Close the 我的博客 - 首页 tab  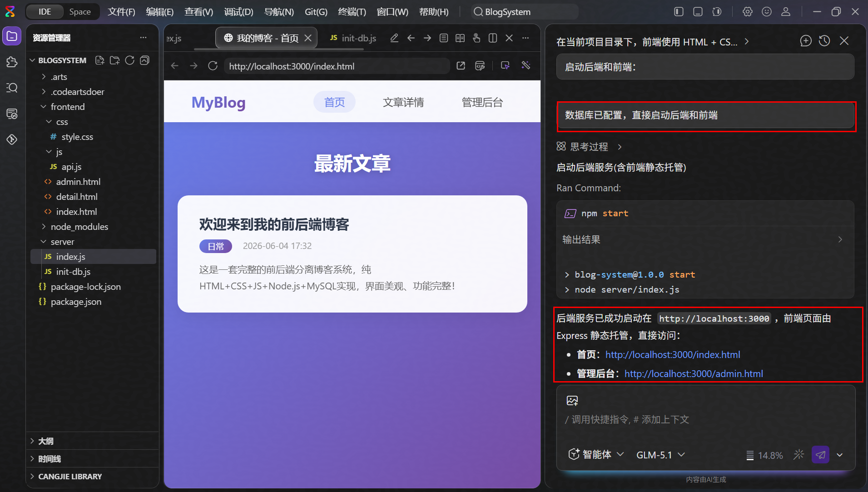308,38
